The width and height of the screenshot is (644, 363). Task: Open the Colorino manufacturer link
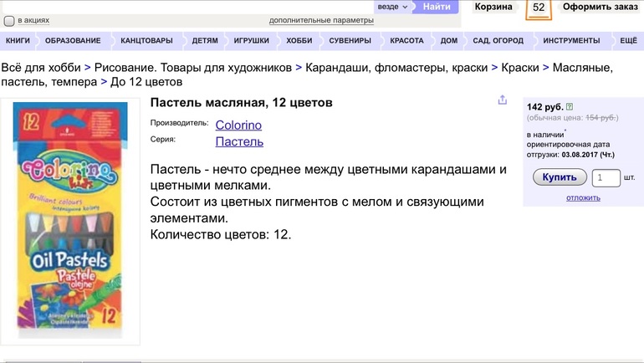238,125
